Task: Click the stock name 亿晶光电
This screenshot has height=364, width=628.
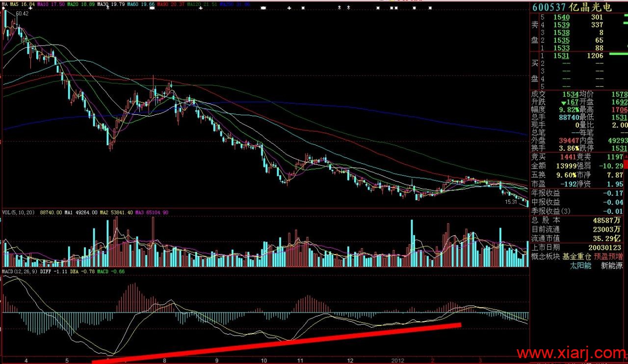Action: coord(590,7)
